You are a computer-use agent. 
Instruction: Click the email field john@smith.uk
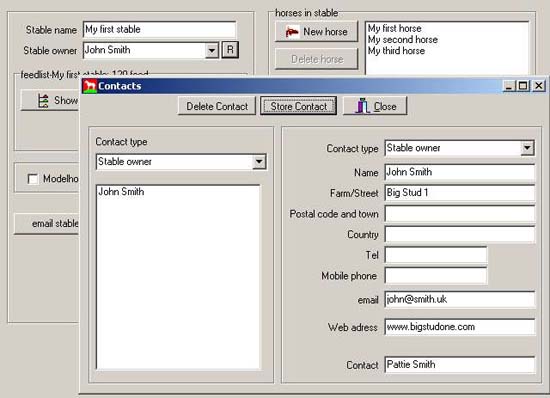tap(460, 299)
